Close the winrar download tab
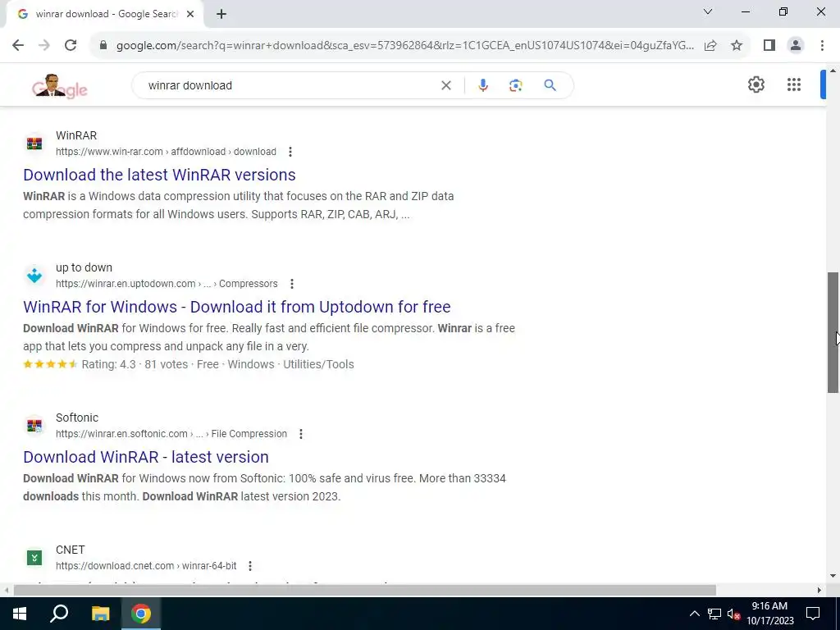This screenshot has width=840, height=630. 190,14
